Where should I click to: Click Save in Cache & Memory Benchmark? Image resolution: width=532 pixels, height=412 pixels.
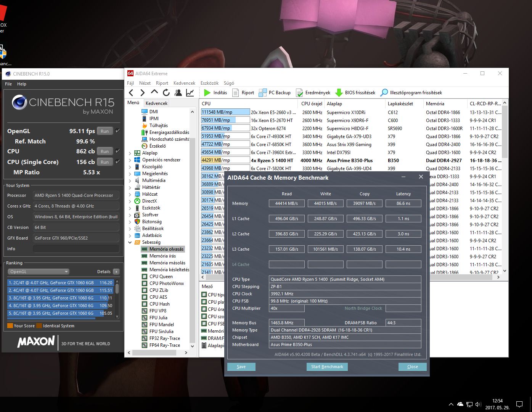pos(241,367)
